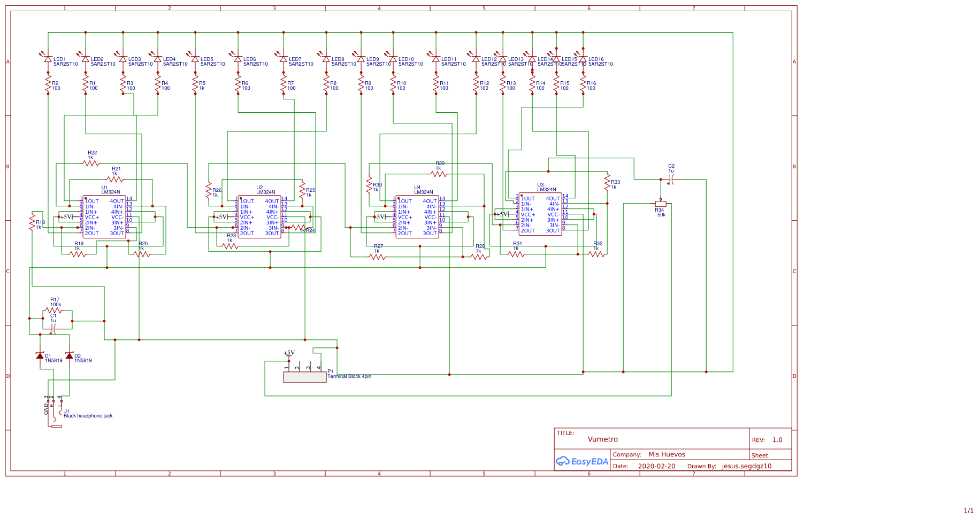Click the title text Vumetro

click(602, 439)
